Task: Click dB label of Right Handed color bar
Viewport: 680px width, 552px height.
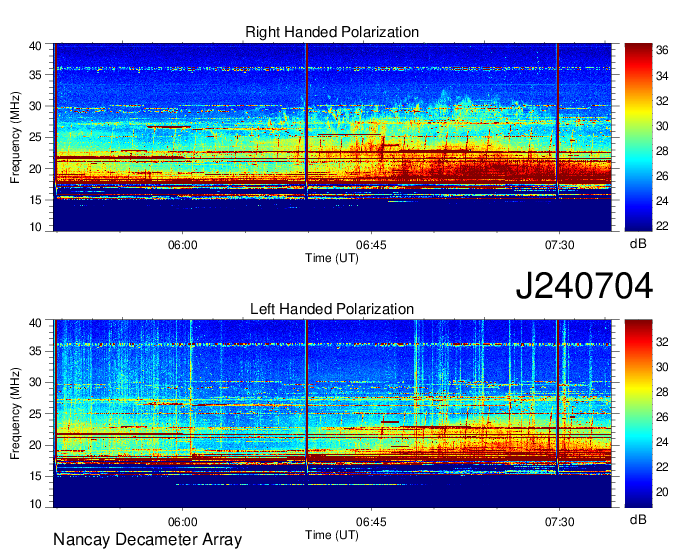Action: [x=638, y=244]
